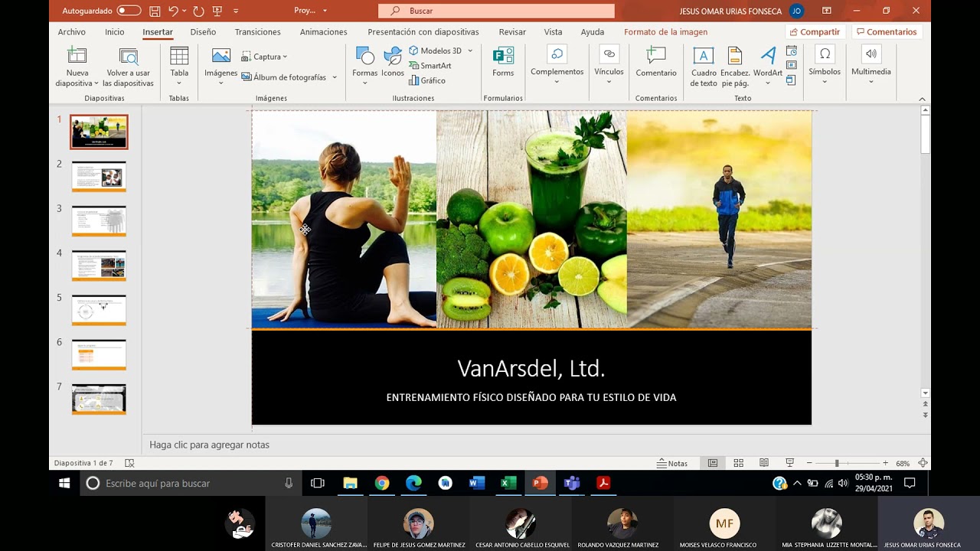Open the Formato de la imagen tab
This screenshot has width=980, height=551.
(665, 32)
